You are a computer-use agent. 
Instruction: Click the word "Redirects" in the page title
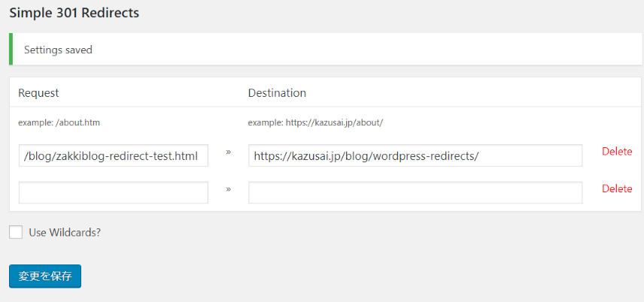click(112, 13)
